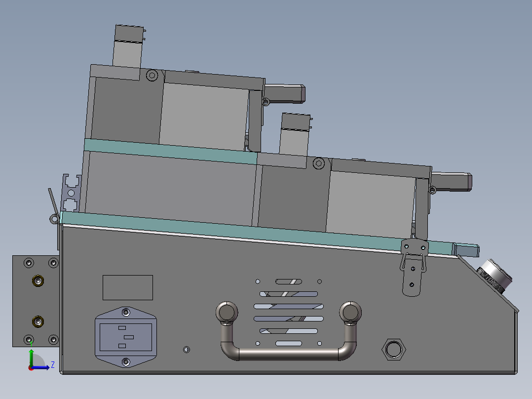Click the rectangular label cutout on the panel
Screen dimensions: 532x399
pos(127,286)
